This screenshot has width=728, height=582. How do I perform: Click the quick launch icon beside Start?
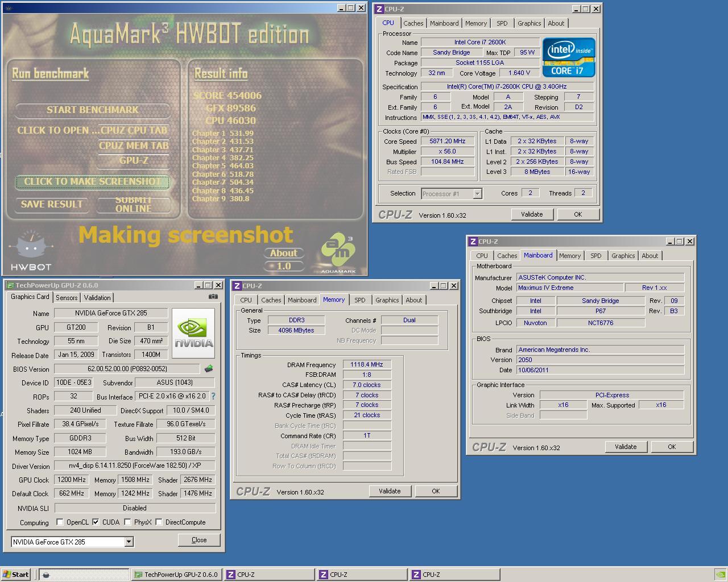point(46,575)
